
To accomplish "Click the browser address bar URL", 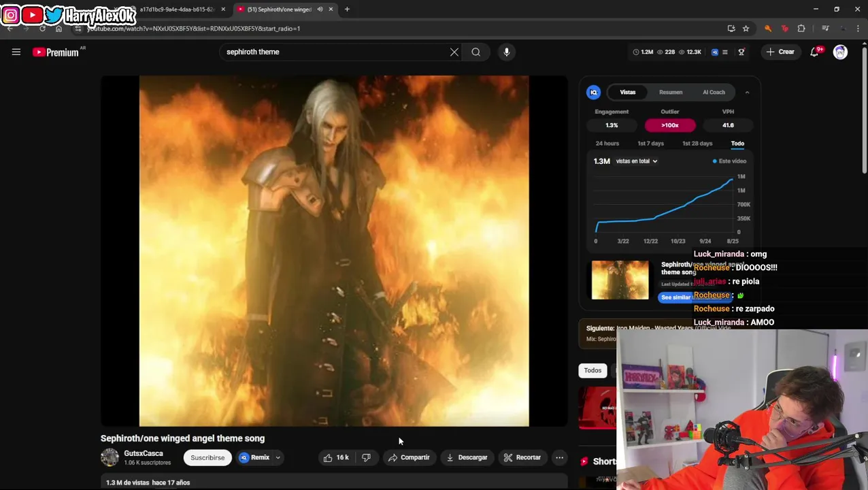I will point(194,29).
